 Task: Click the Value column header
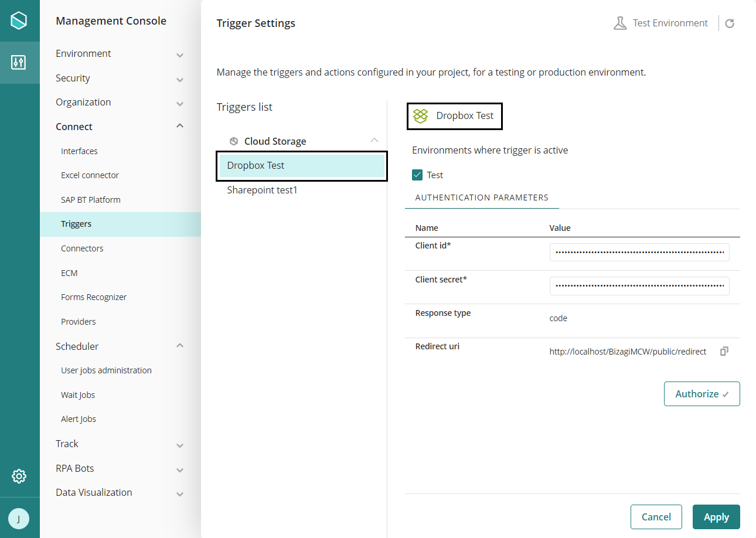560,228
